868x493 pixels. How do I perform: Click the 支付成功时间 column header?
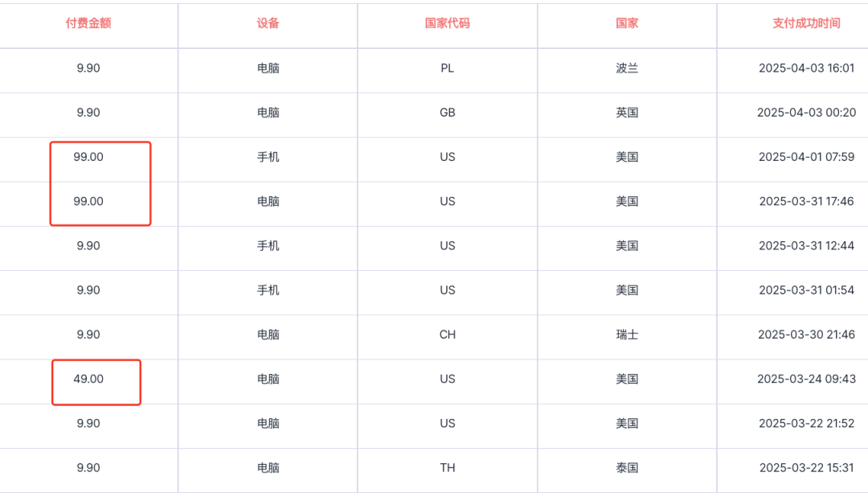coord(807,23)
